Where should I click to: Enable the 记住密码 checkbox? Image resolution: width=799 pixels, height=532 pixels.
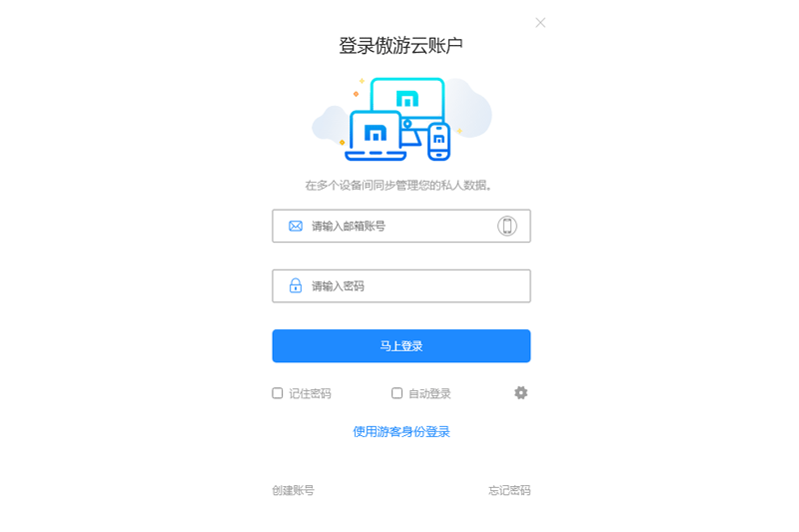point(278,393)
